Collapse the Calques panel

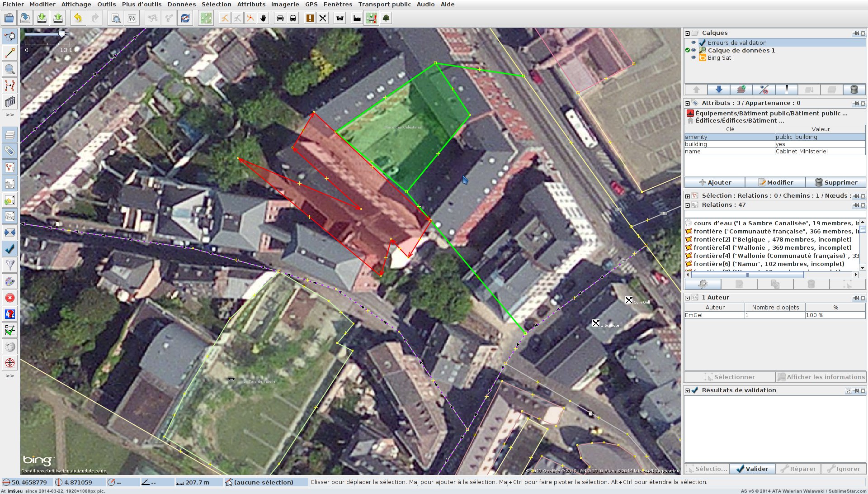point(688,33)
